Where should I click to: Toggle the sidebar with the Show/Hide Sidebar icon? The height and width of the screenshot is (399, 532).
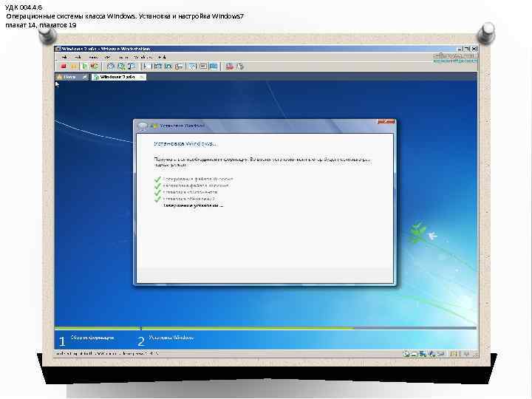click(147, 66)
